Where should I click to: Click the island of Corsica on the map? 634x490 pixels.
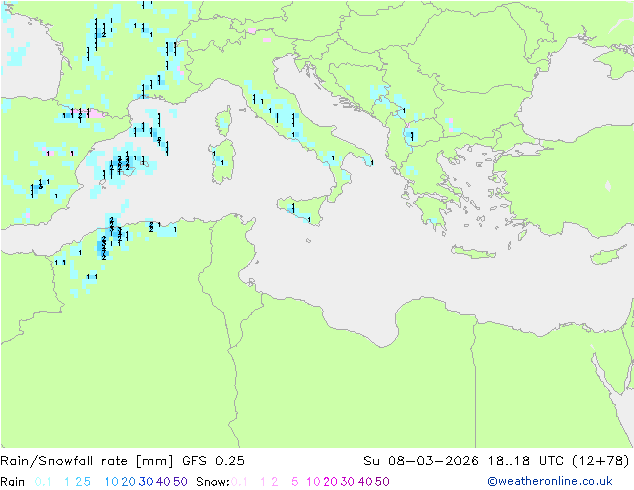224,120
